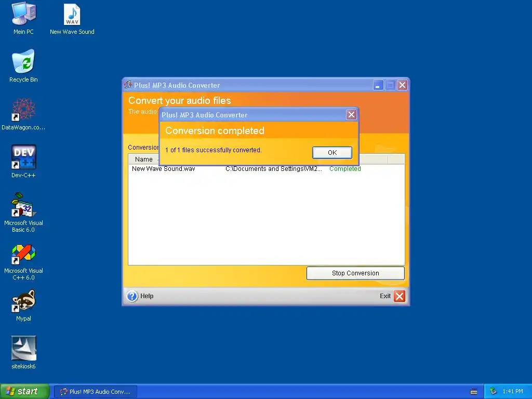
Task: Click the Exit text label
Action: click(385, 296)
